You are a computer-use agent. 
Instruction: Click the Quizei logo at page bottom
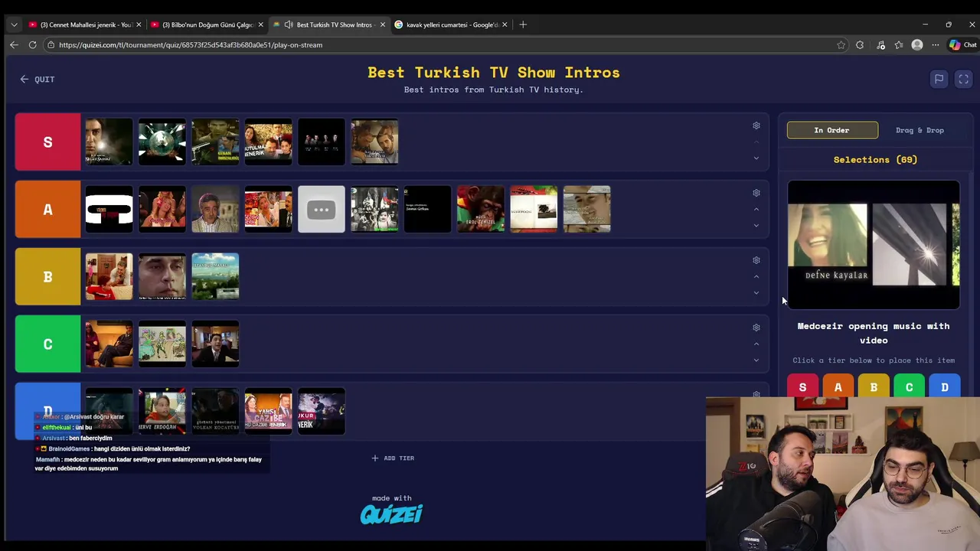coord(391,514)
